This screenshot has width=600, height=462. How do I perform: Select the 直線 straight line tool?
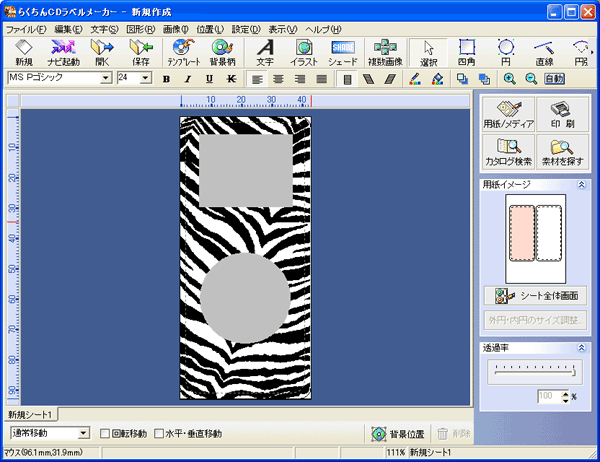point(544,53)
